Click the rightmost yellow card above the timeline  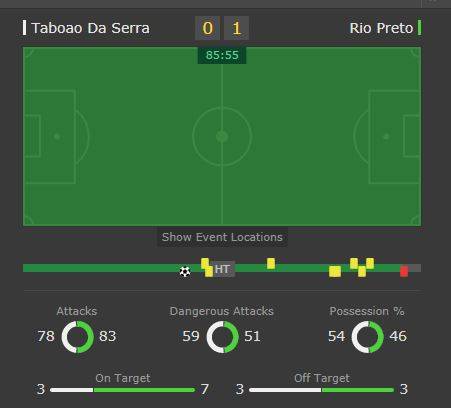[x=370, y=263]
